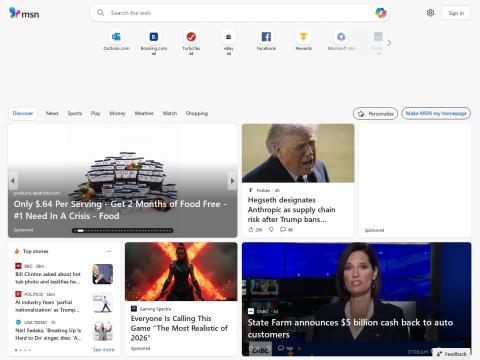This screenshot has width=480, height=360.
Task: Open AI industry fears partial nationalization story
Action: pyautogui.click(x=47, y=306)
